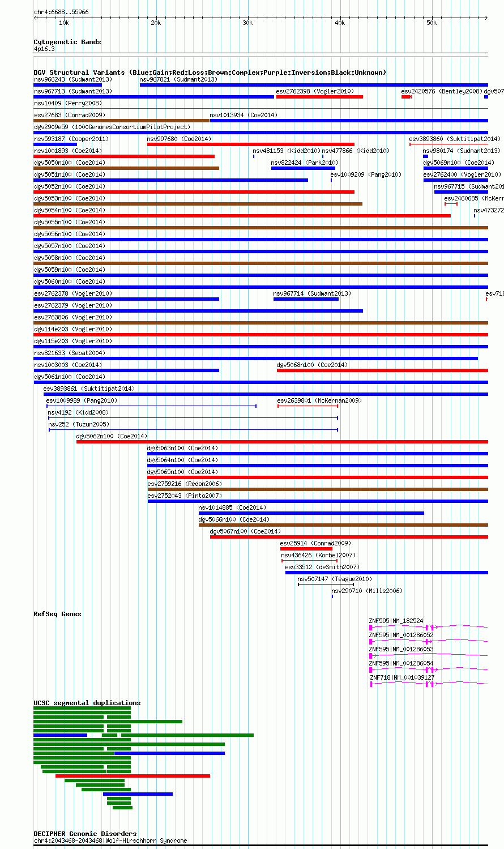Click nsv967713 (Sudmant2013) label

click(73, 91)
